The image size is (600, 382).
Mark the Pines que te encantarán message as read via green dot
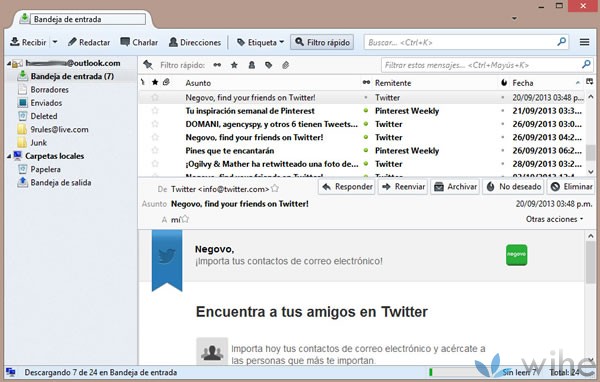click(x=366, y=150)
